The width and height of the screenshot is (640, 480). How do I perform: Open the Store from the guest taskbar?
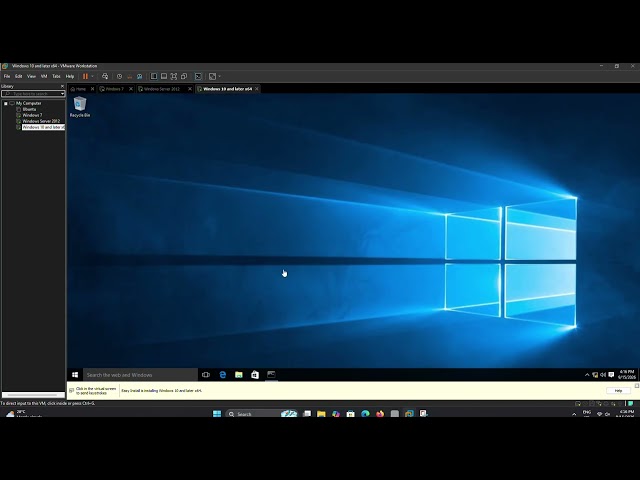pyautogui.click(x=255, y=375)
